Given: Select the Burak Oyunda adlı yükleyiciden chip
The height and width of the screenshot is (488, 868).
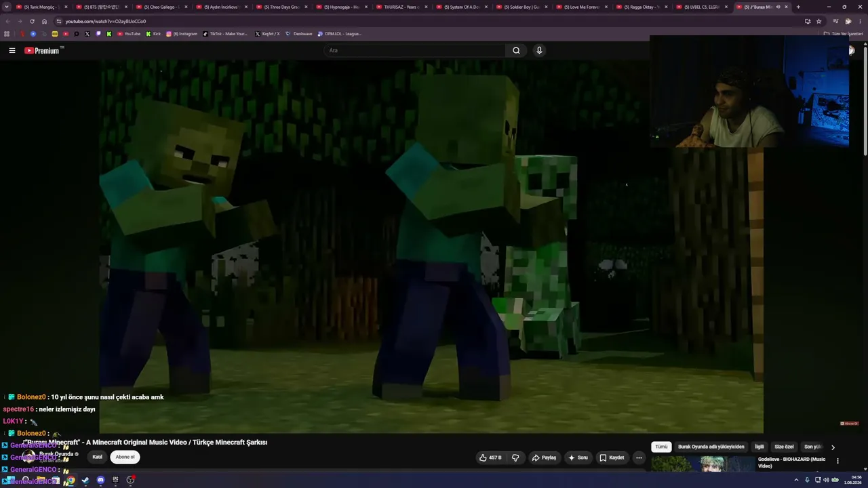Looking at the screenshot, I should click(711, 447).
